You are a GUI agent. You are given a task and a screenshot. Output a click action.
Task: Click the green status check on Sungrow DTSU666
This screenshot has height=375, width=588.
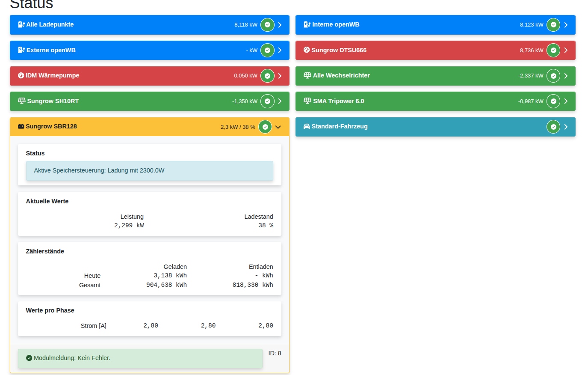tap(553, 50)
